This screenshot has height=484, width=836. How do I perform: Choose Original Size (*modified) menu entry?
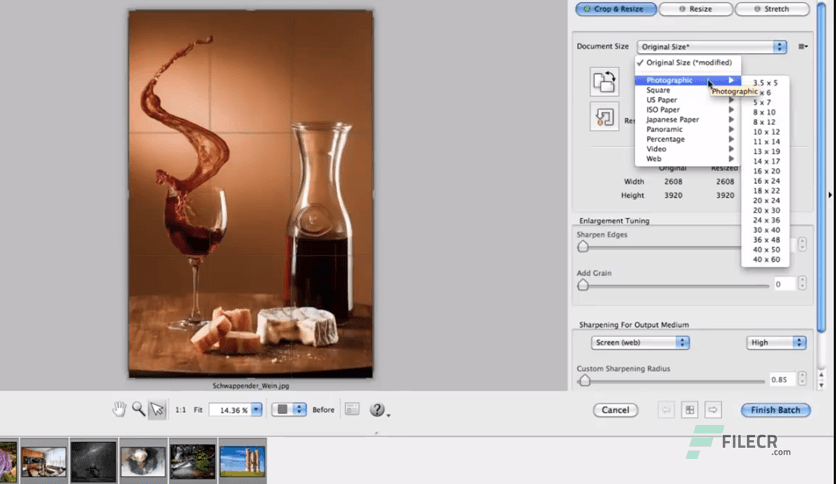click(x=688, y=62)
